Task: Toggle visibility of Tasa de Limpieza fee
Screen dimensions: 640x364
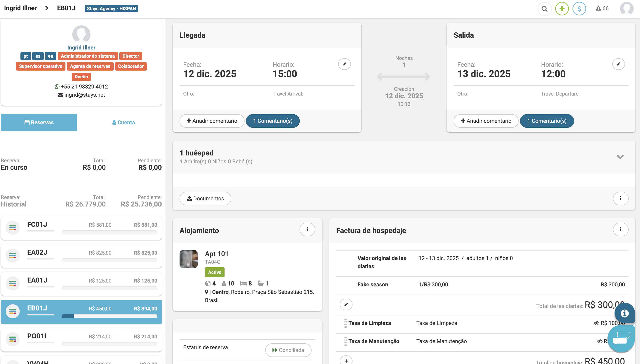Action: point(596,323)
